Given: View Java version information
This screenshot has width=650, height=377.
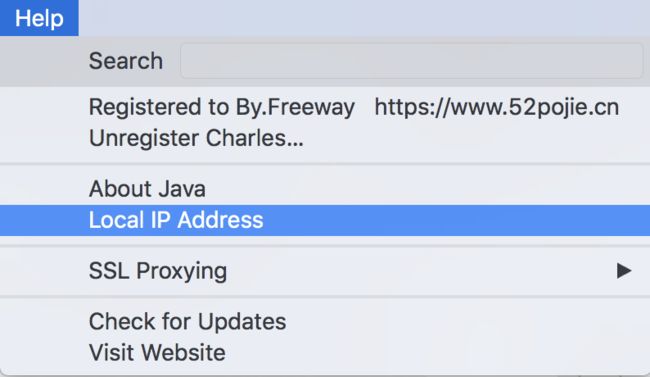Looking at the screenshot, I should point(325,189).
